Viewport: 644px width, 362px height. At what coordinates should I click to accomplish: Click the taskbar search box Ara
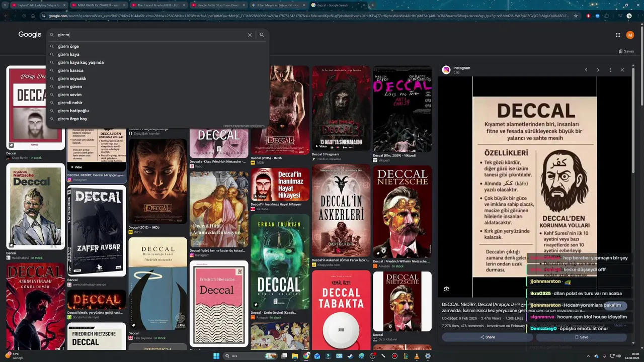250,356
